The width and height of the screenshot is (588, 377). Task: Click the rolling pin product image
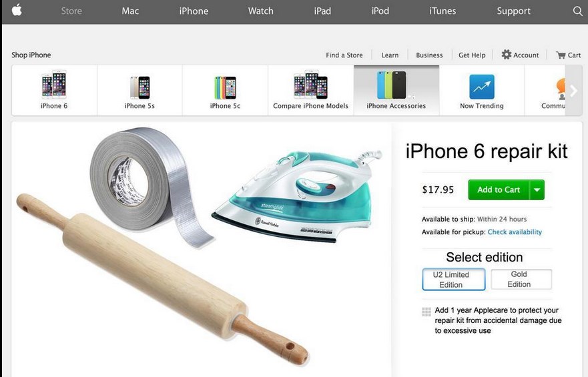[162, 280]
